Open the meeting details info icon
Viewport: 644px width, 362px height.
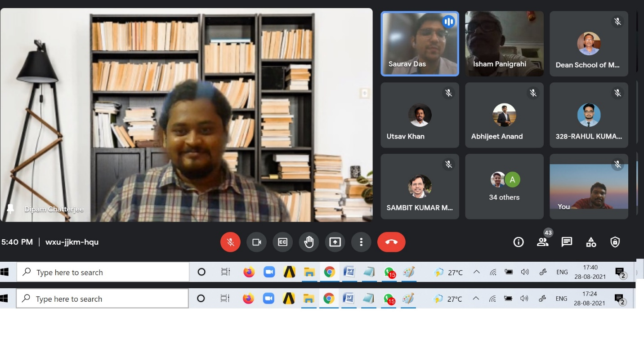tap(518, 242)
